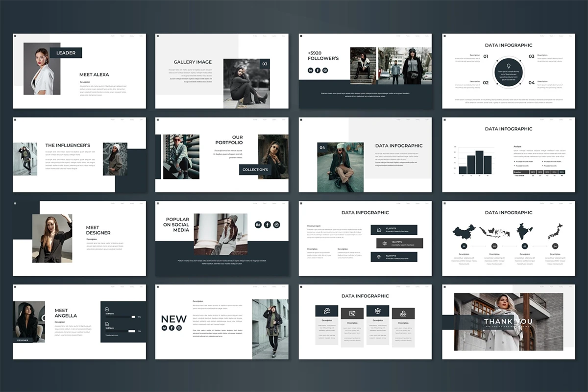Click the Facebook icon beside Popular on Social Media
Viewport: 588px width, 392px height.
point(267,224)
